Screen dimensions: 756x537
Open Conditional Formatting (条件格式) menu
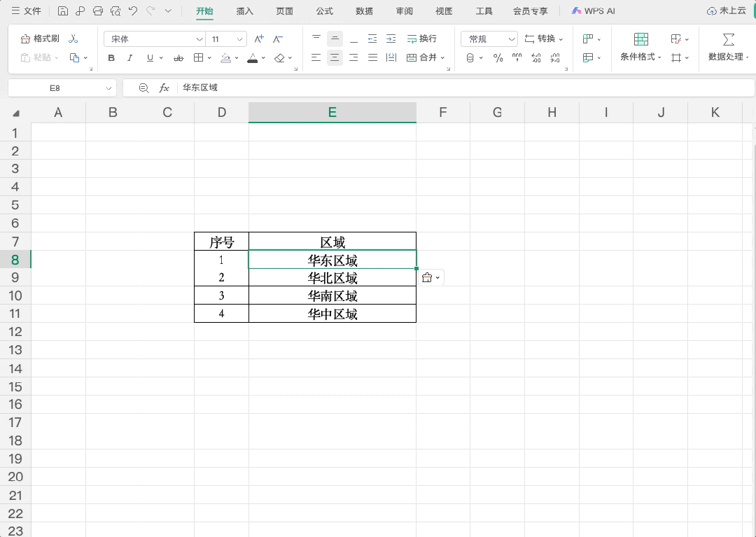click(640, 47)
